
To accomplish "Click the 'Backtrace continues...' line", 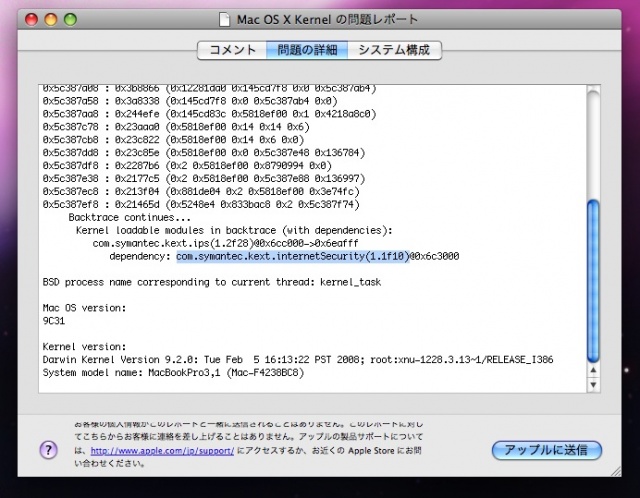I will (129, 217).
